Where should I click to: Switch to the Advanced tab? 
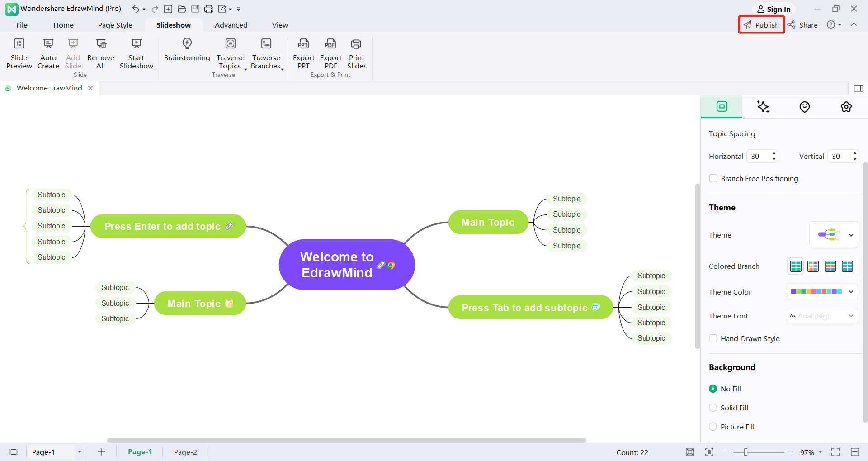point(231,25)
